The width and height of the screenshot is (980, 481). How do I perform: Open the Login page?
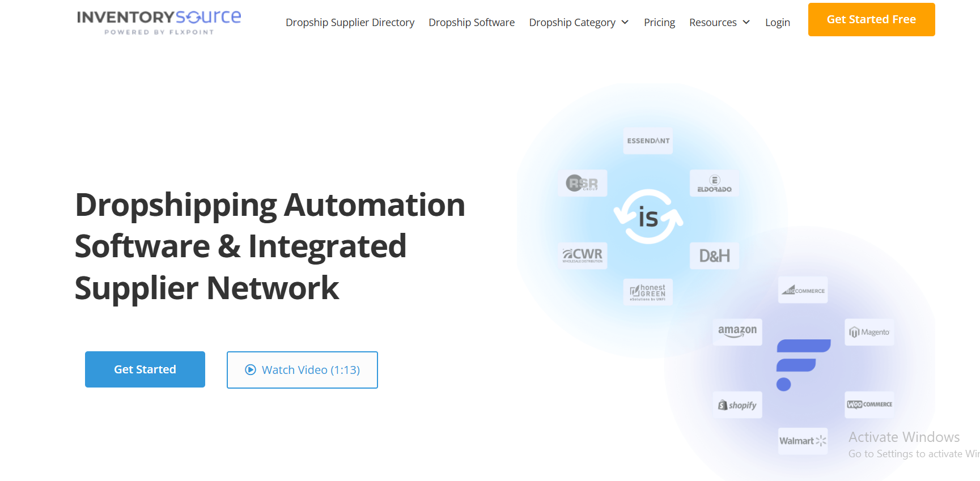pyautogui.click(x=777, y=23)
